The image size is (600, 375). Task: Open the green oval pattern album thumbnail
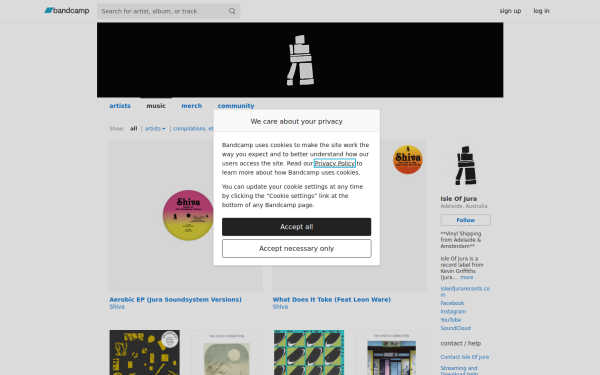tap(309, 352)
